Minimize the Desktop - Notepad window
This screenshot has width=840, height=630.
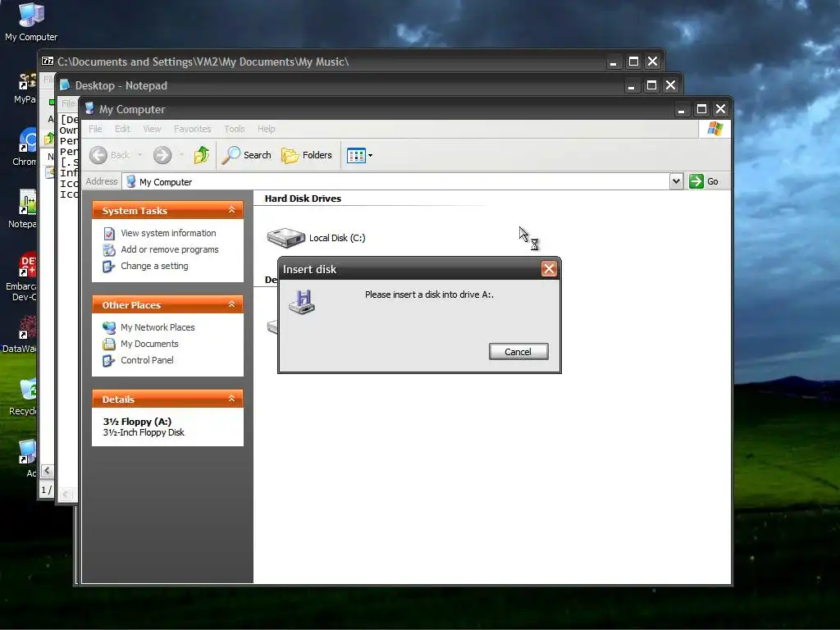pyautogui.click(x=632, y=85)
